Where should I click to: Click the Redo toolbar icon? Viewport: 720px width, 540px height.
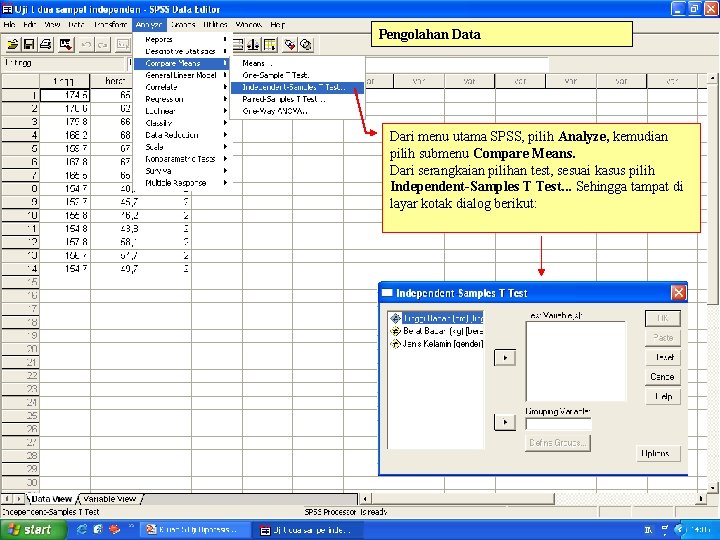click(x=102, y=45)
